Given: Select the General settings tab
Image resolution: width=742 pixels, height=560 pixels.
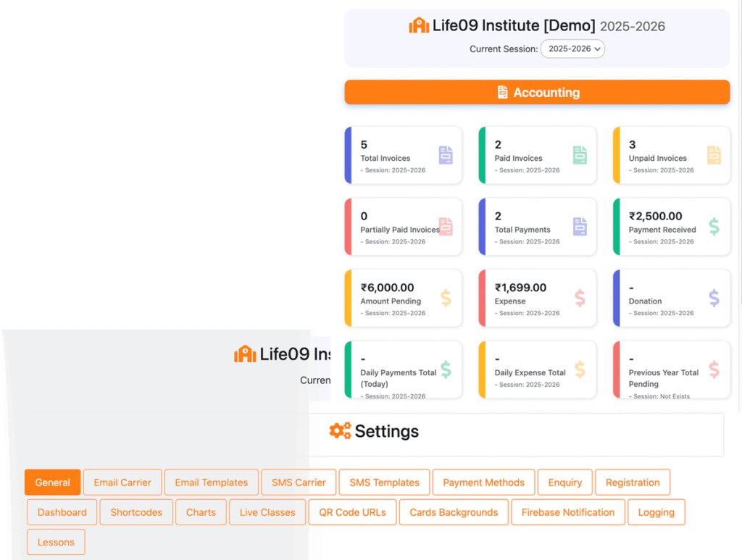Looking at the screenshot, I should (x=53, y=482).
